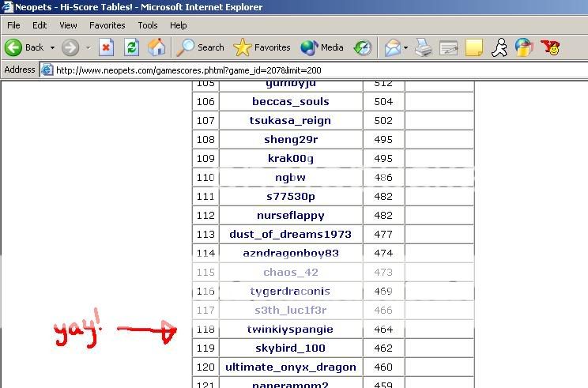588x388 pixels.
Task: Refresh the page with Refresh icon
Action: (x=131, y=47)
